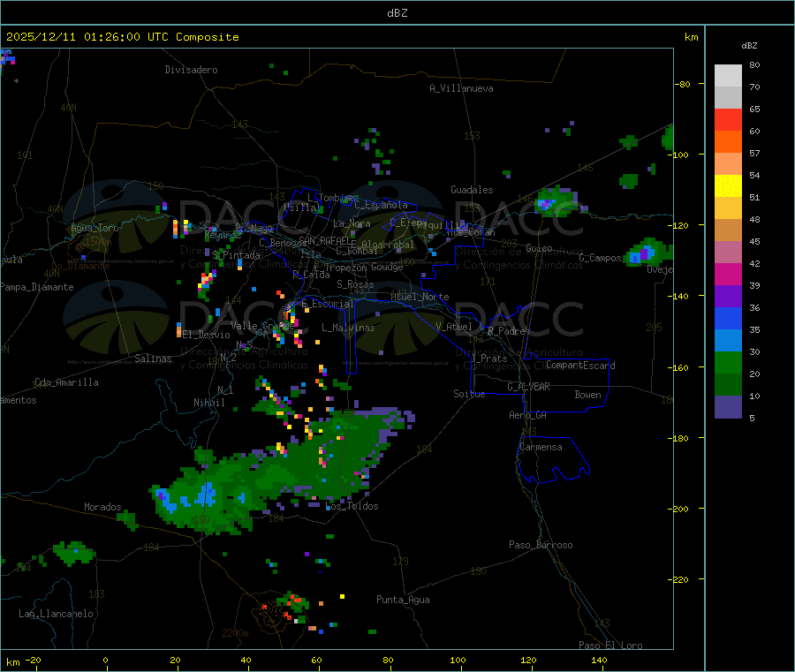This screenshot has width=795, height=672.
Task: Click the J_Prats map label
Action: 488,359
